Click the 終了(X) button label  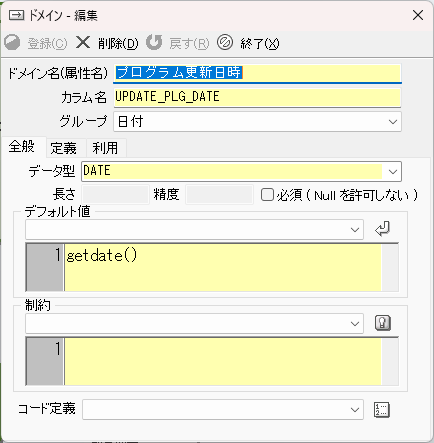(x=260, y=43)
